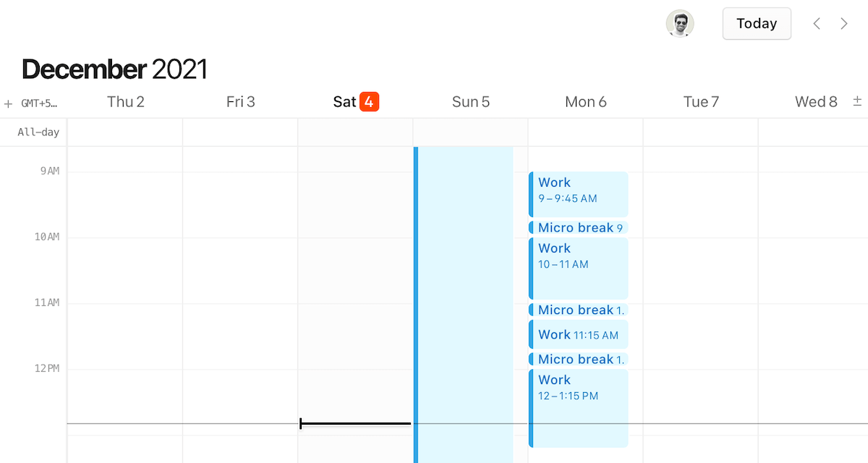Viewport: 868px width, 463px height.
Task: Click the ± icon to adjust visible days
Action: [858, 103]
